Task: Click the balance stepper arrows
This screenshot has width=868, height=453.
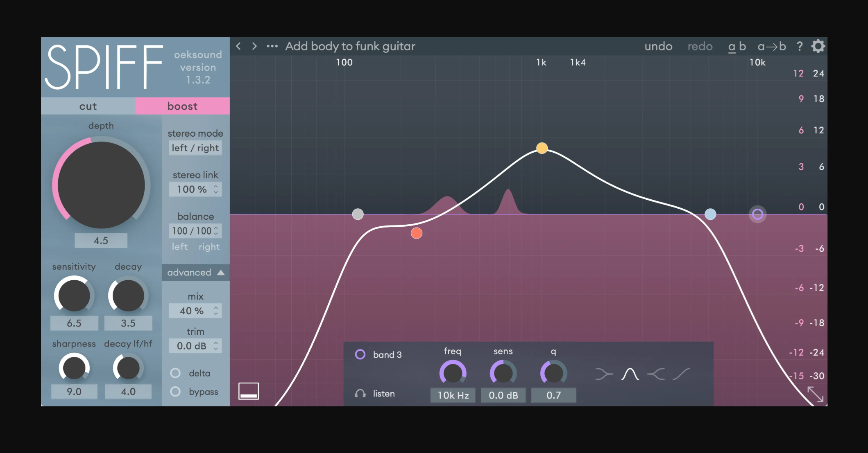Action: (216, 231)
